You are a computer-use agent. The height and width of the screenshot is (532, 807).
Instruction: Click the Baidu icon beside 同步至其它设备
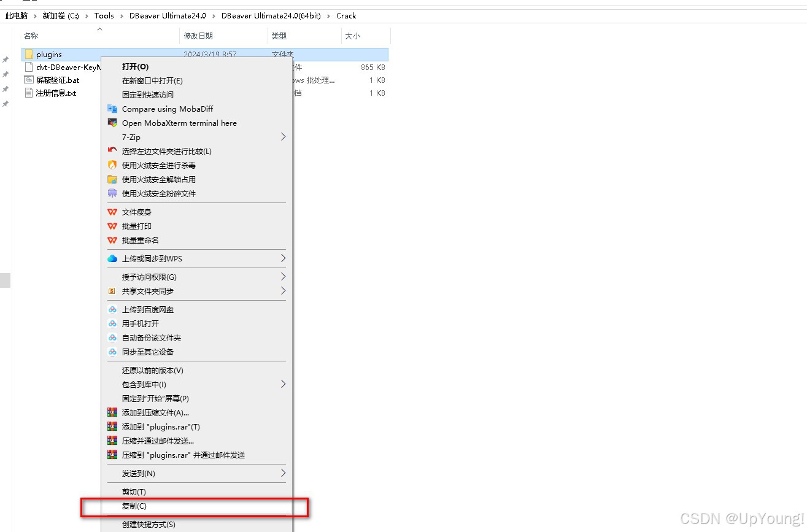click(112, 352)
